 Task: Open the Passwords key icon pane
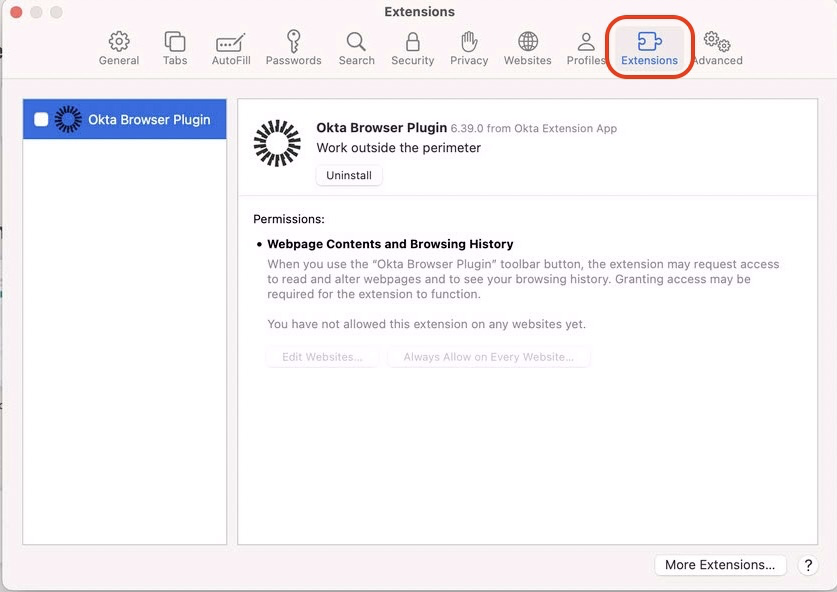click(x=294, y=48)
